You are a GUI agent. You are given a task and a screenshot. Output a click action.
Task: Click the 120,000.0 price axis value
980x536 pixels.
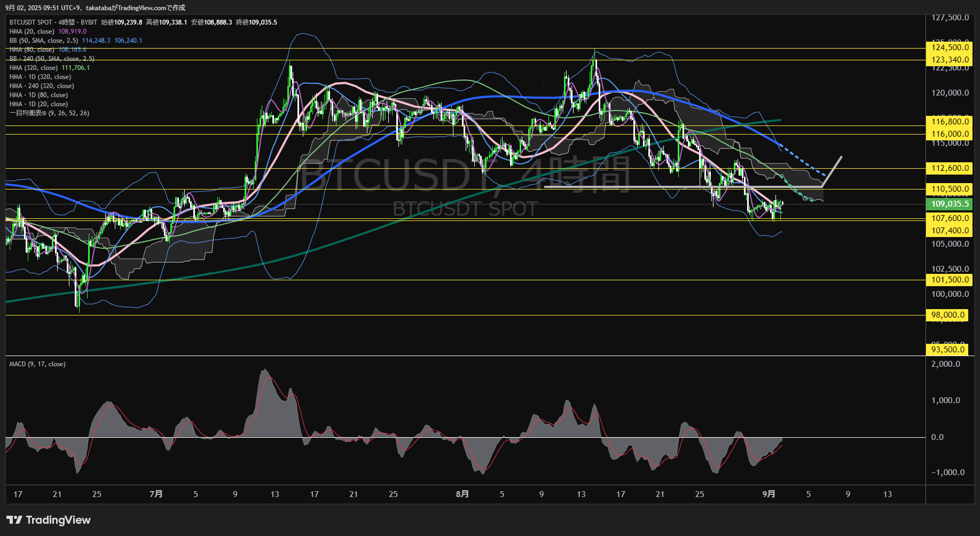pos(950,93)
